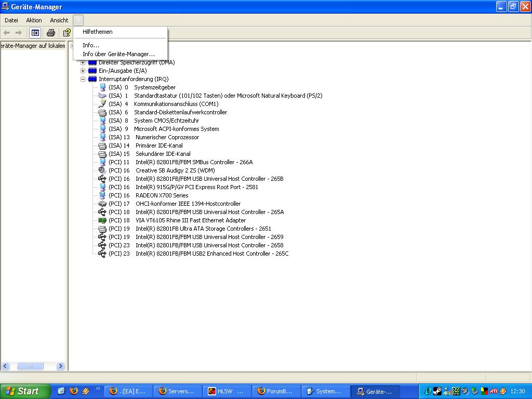Select Geräte-Manager auf lokalen tree node

click(33, 46)
